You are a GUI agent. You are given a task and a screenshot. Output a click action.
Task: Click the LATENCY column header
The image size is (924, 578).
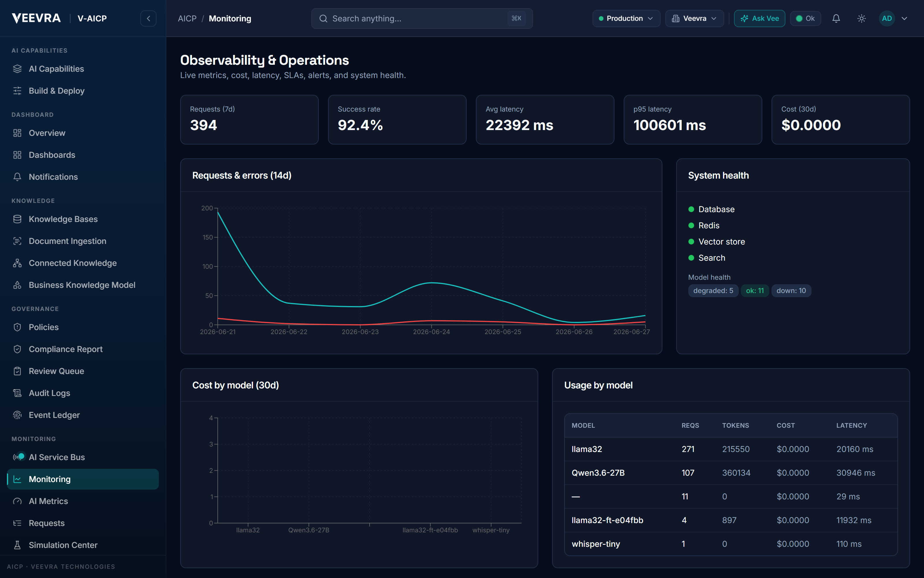coord(852,425)
